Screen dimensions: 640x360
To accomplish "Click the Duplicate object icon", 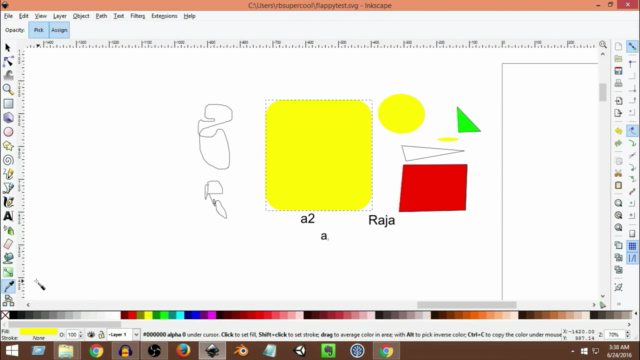I will click(618, 245).
